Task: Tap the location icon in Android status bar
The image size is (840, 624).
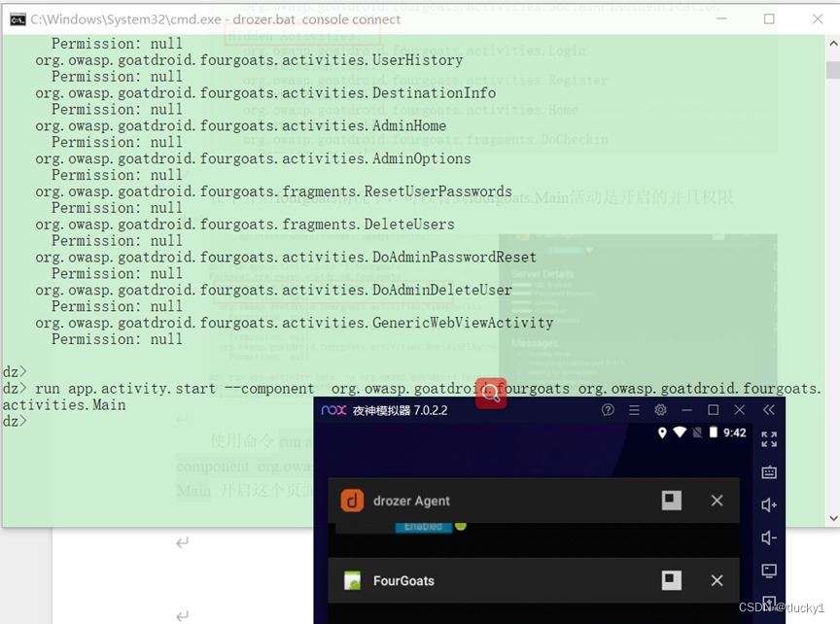Action: coord(662,433)
